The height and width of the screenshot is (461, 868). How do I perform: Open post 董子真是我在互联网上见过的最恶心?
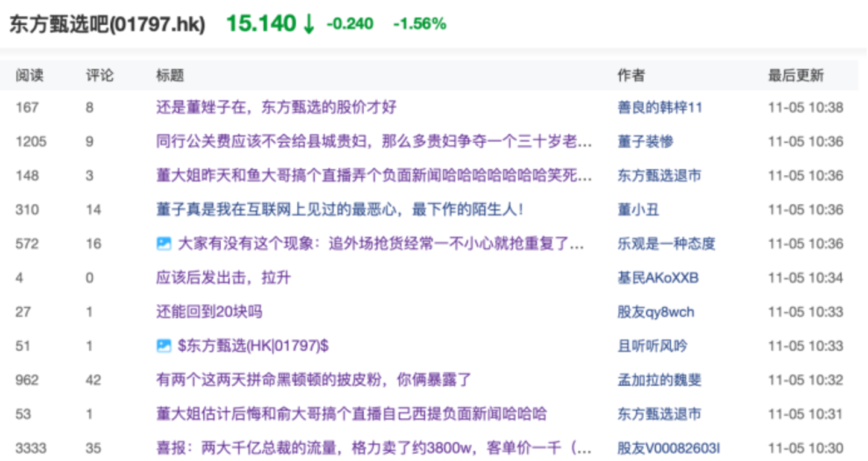[x=339, y=210]
